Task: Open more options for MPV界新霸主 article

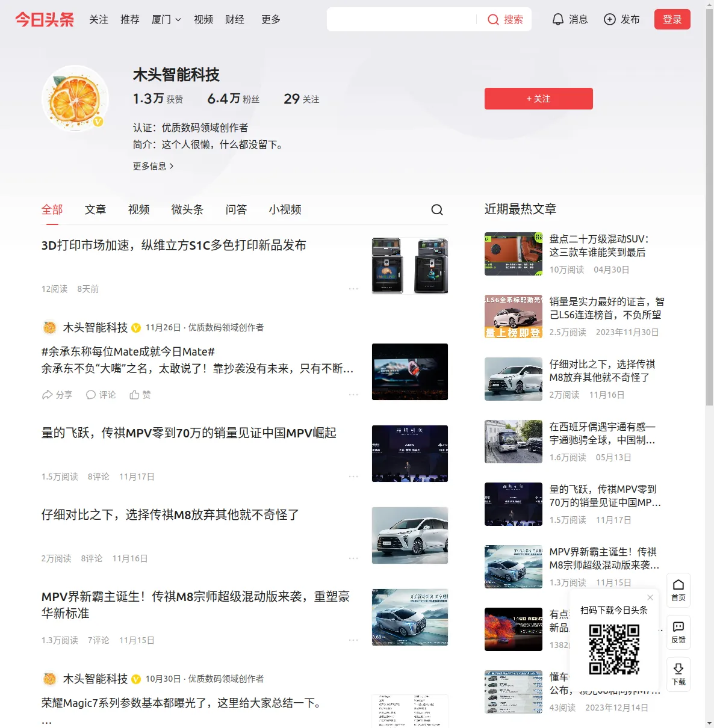Action: 353,640
